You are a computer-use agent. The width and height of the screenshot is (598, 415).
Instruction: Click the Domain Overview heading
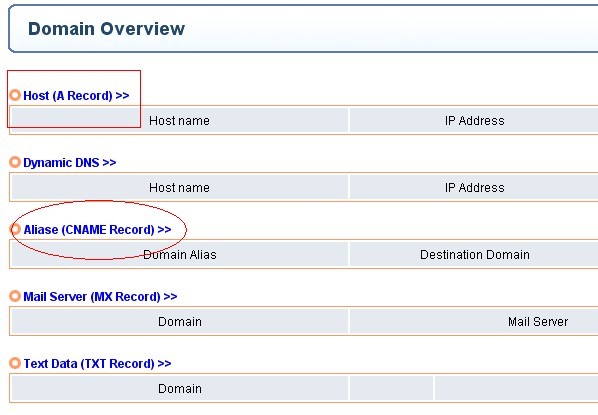(106, 29)
